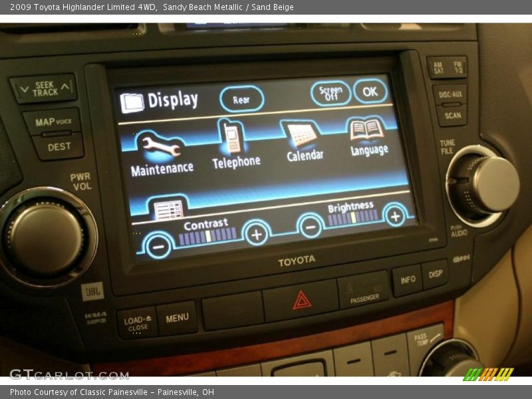532x399 pixels.
Task: Select the FM 1-2 radio button
Action: pyautogui.click(x=458, y=66)
